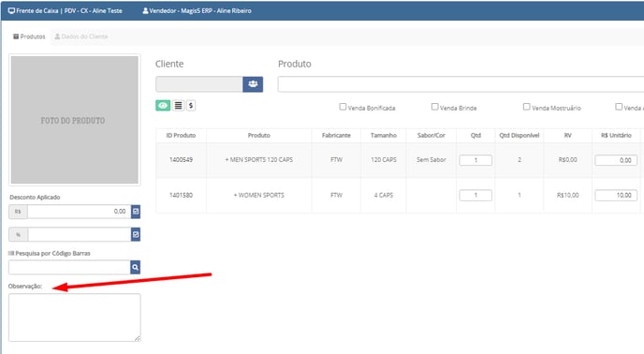Screen dimensions: 644x354
Task: Open the customer search button with people icon
Action: click(x=253, y=84)
